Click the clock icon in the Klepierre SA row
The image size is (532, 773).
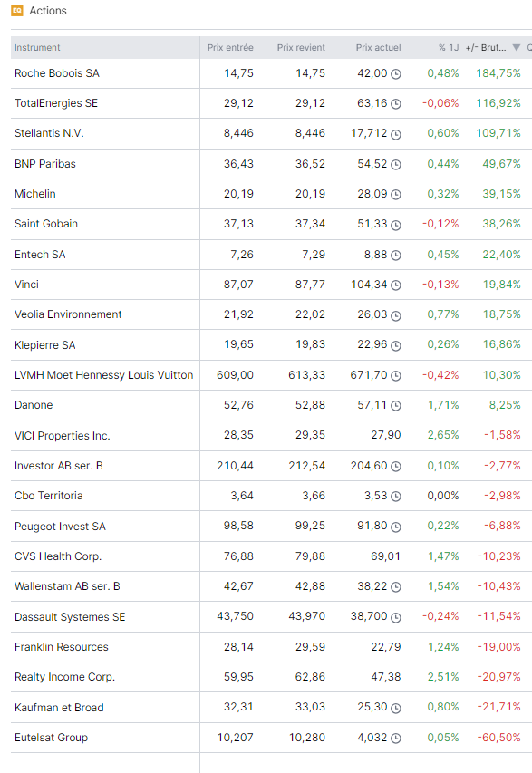tap(395, 345)
